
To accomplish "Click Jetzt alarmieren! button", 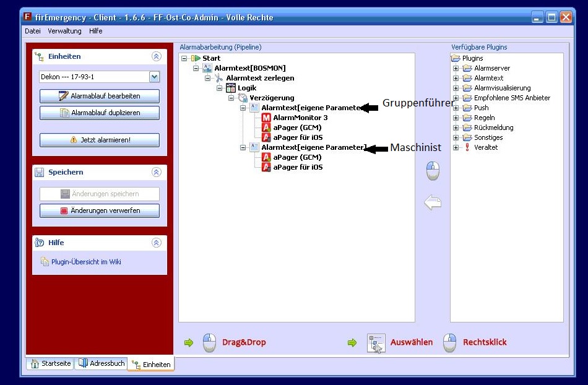I will click(x=100, y=140).
